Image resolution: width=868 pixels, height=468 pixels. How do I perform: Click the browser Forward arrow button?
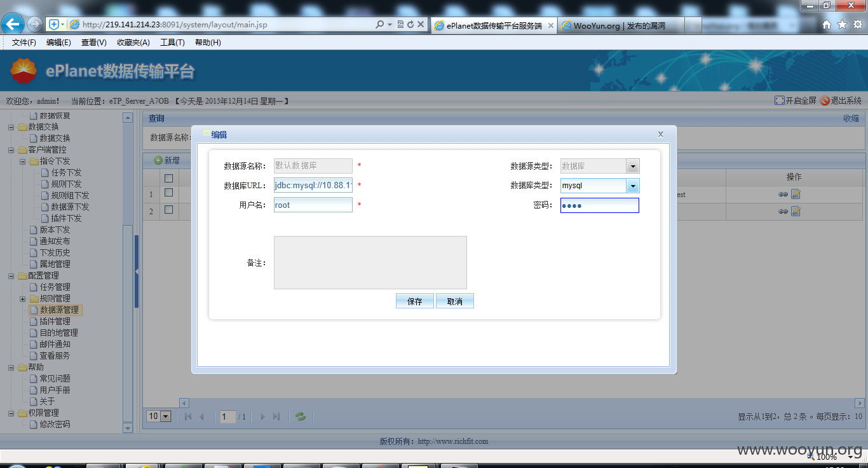(35, 24)
